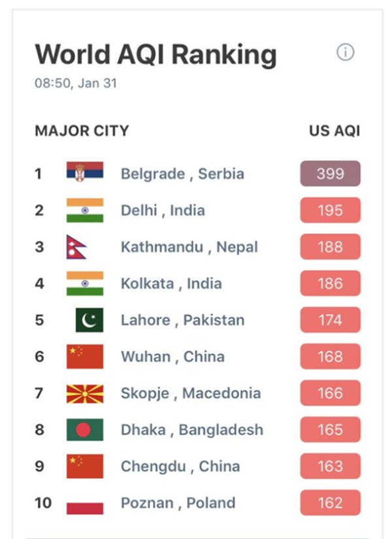Click the MAJOR CITY column header

pyautogui.click(x=82, y=131)
